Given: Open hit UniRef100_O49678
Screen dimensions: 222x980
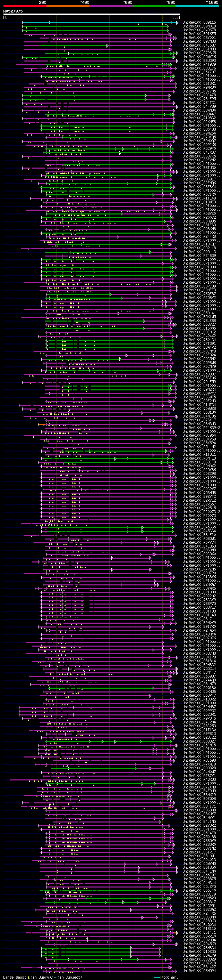Looking at the screenshot, I should [199, 30].
